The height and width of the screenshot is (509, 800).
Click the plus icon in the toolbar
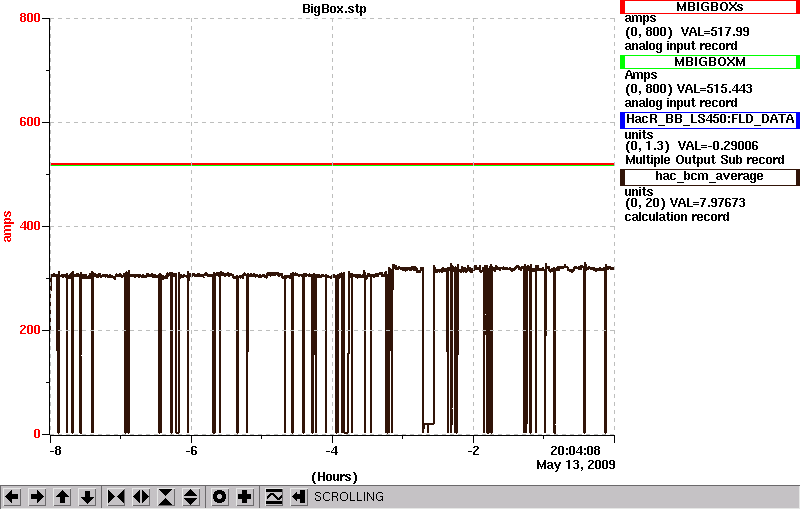(245, 497)
